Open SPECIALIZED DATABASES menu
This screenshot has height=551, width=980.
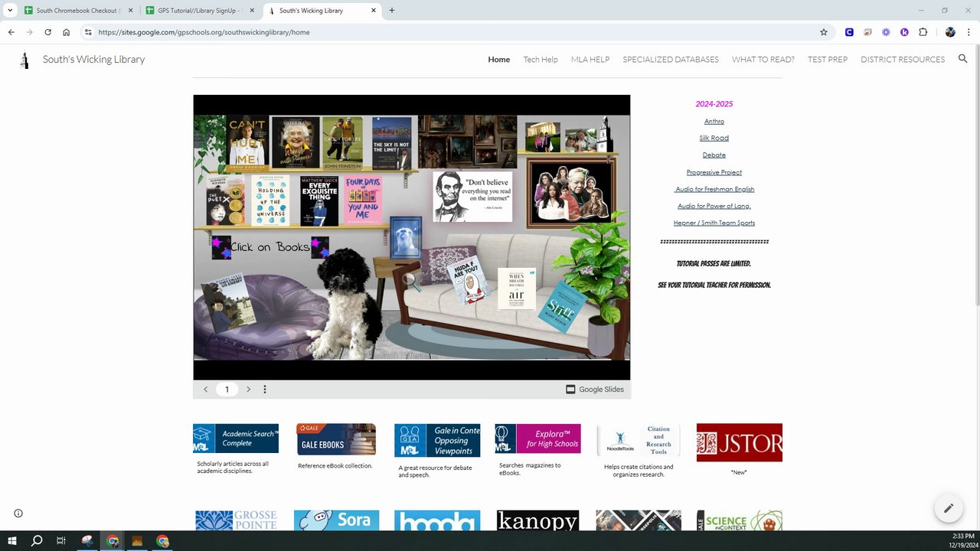tap(671, 60)
